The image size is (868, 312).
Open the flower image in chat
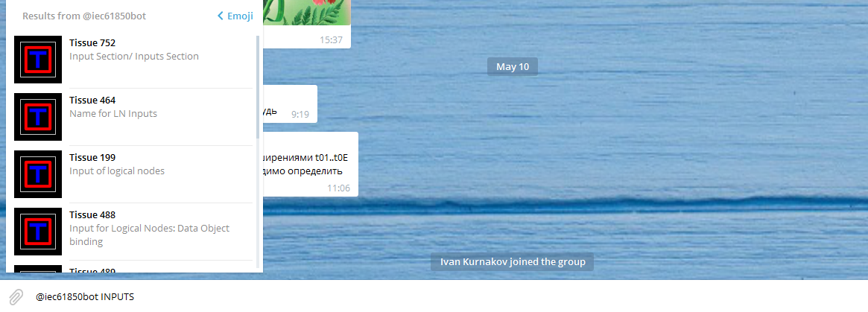pos(307,12)
